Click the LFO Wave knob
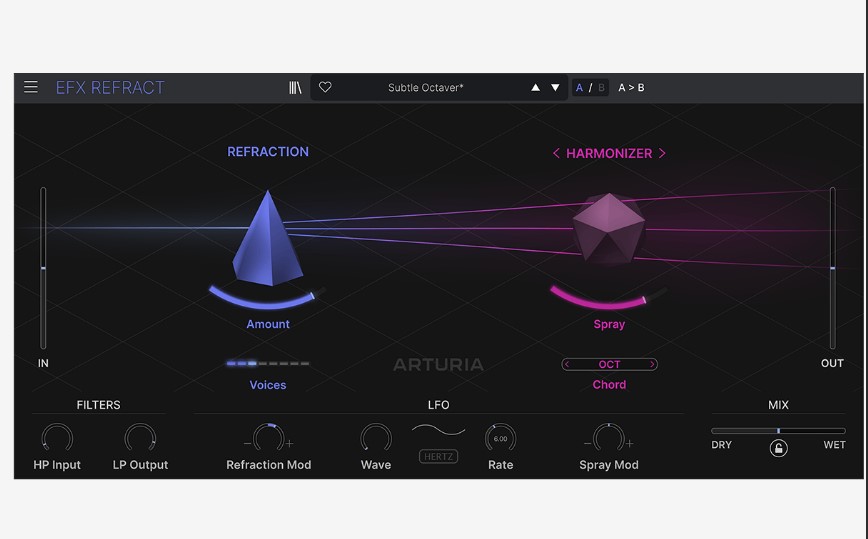 tap(376, 438)
